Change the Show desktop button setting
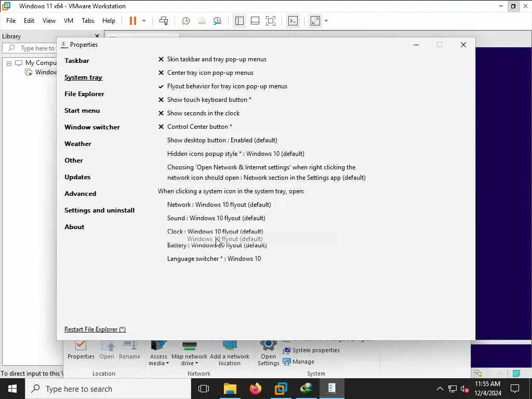The width and height of the screenshot is (532, 399). coord(222,140)
